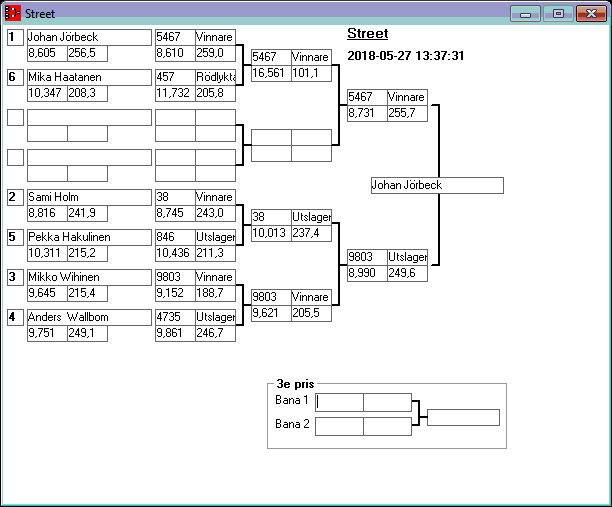Click the 16,561 time cell

click(270, 73)
